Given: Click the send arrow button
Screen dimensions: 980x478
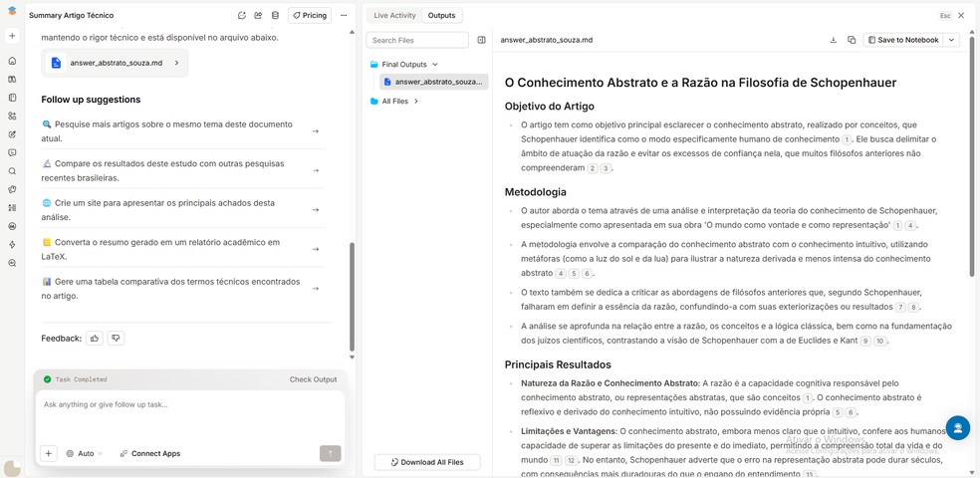Looking at the screenshot, I should (330, 454).
